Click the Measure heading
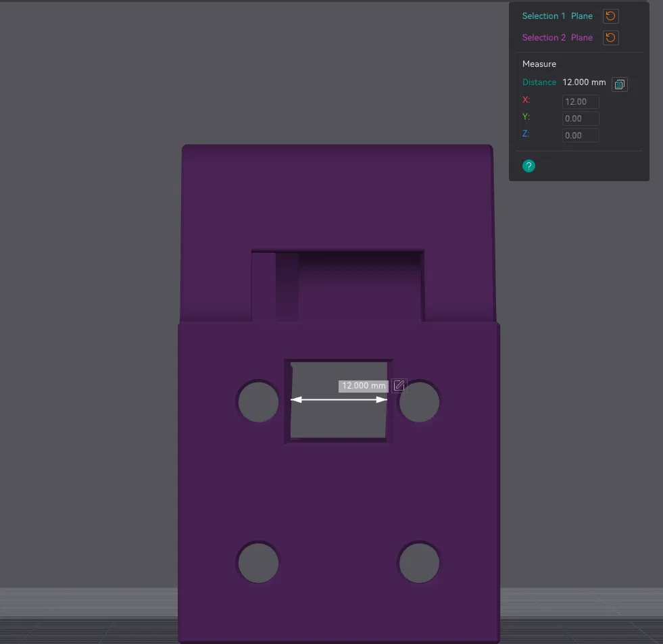Viewport: 663px width, 644px height. click(539, 64)
